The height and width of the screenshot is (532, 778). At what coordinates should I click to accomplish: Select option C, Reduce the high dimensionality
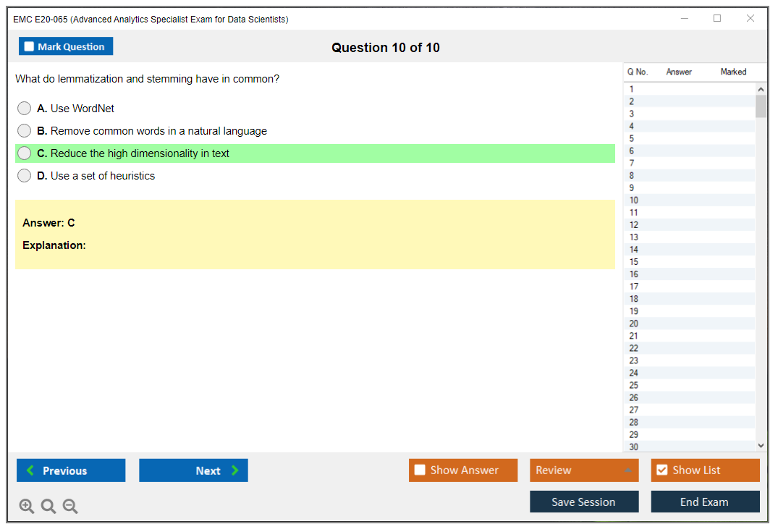(x=25, y=153)
